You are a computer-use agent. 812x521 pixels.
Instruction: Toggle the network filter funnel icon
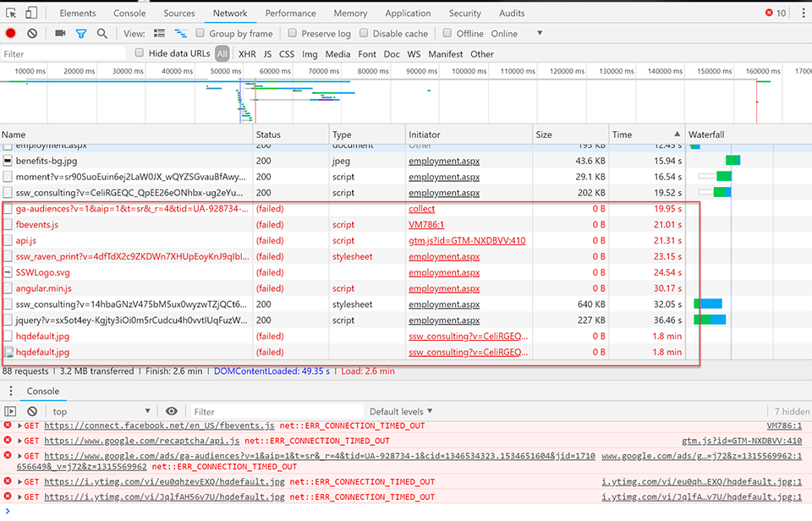point(81,34)
